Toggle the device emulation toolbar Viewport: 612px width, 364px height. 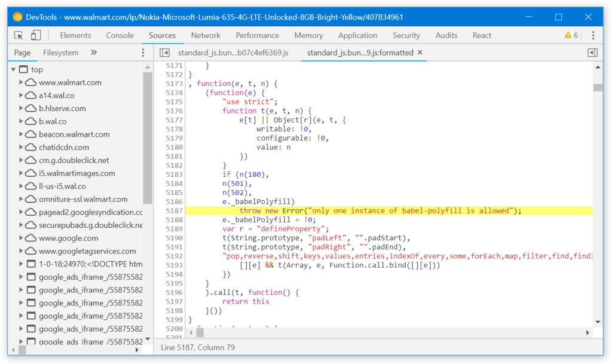tap(35, 35)
